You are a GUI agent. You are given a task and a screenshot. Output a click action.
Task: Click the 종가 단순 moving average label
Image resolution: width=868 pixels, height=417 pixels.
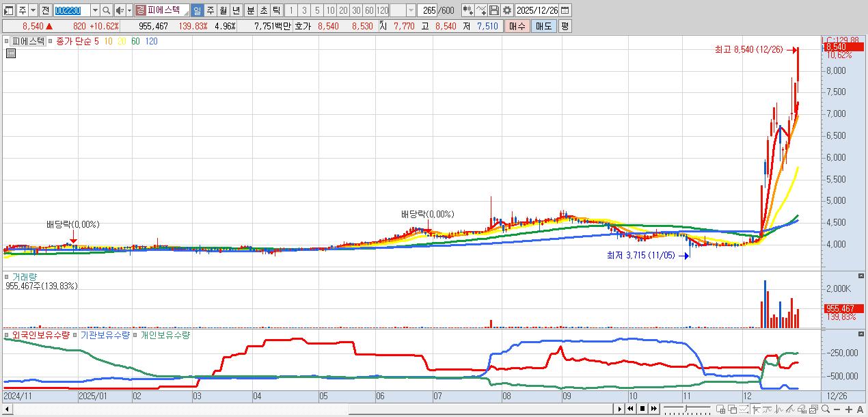point(72,41)
